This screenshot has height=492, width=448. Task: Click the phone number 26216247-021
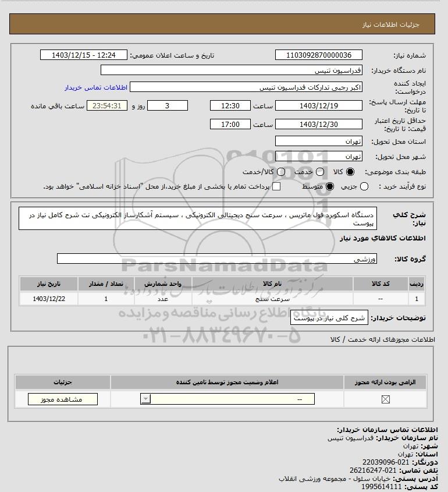[x=373, y=470]
